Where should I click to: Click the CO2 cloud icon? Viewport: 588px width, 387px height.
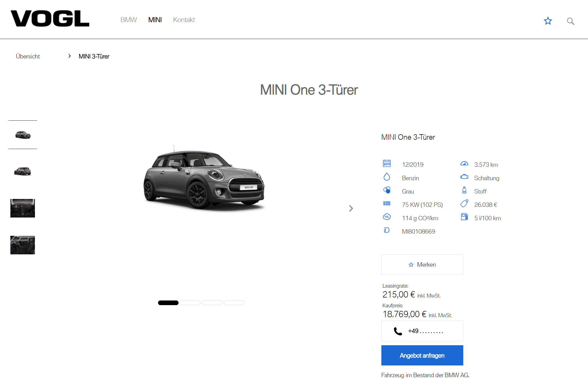point(387,217)
